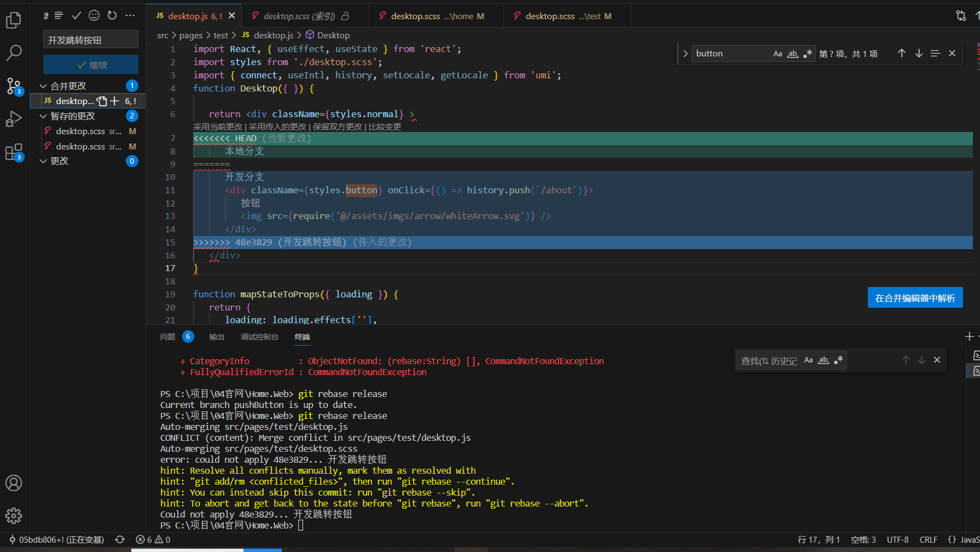Image resolution: width=980 pixels, height=552 pixels.
Task: Toggle match case in editor find widget
Action: click(778, 53)
